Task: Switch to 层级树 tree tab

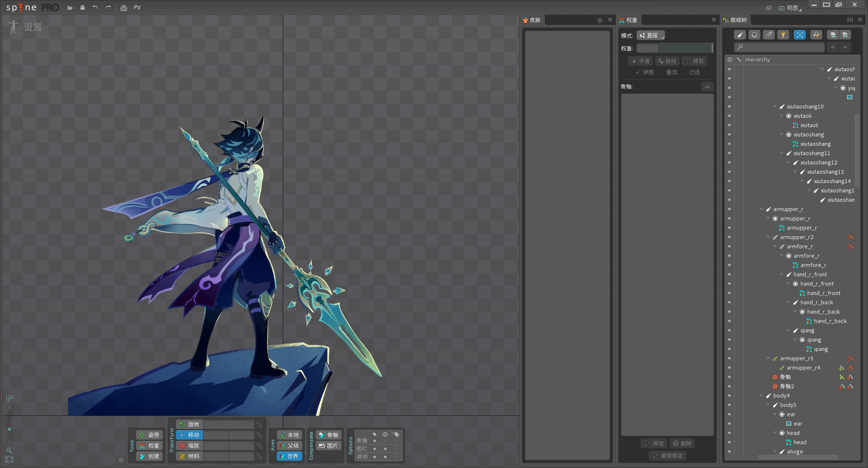Action: pyautogui.click(x=735, y=20)
